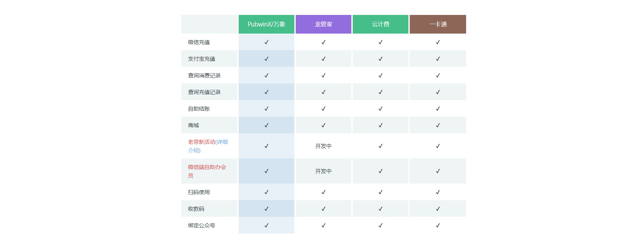
Task: Click the 龙管家 column header
Action: (324, 24)
